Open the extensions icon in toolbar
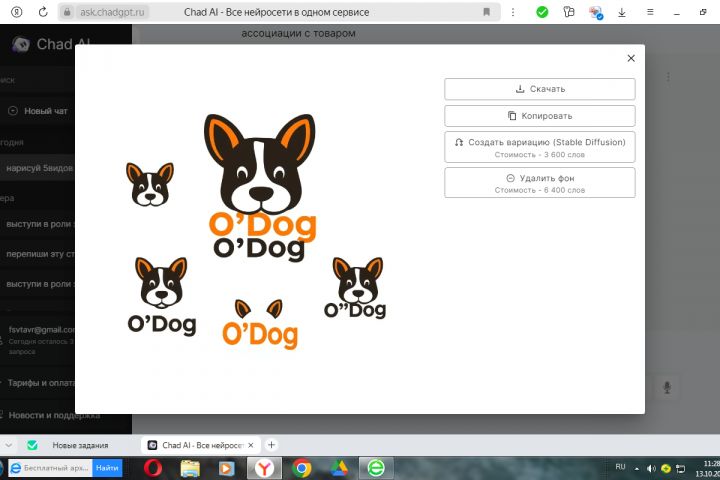This screenshot has height=480, width=720. [568, 12]
